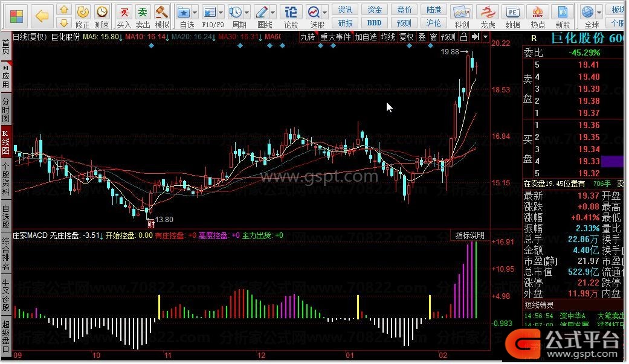Select the 应用 side tab
The height and width of the screenshot is (364, 629).
tap(5, 77)
